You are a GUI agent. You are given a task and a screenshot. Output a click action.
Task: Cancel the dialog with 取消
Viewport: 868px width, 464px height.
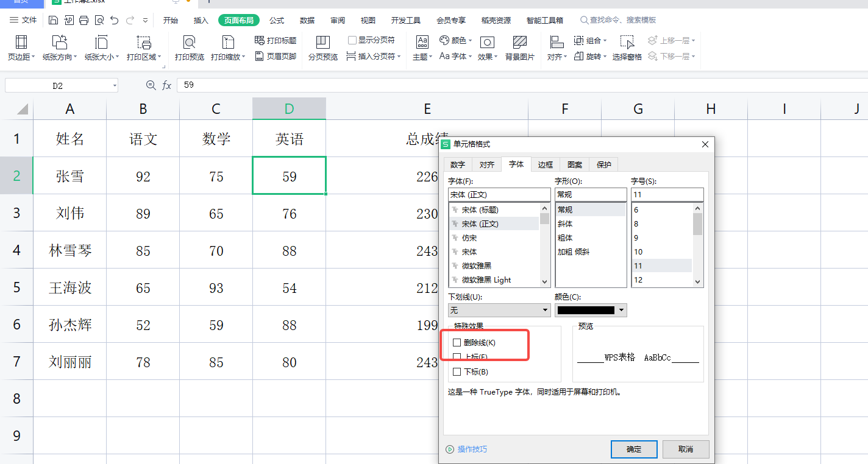(x=686, y=449)
